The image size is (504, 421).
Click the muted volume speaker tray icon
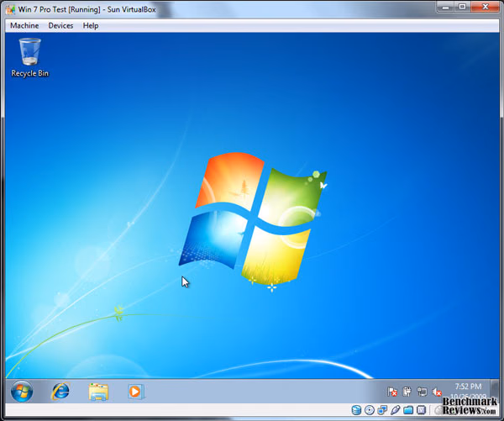437,392
